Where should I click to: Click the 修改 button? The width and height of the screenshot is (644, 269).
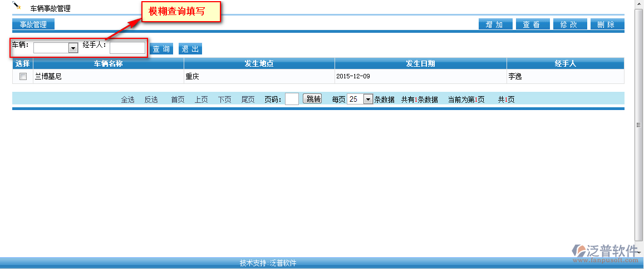pyautogui.click(x=570, y=24)
